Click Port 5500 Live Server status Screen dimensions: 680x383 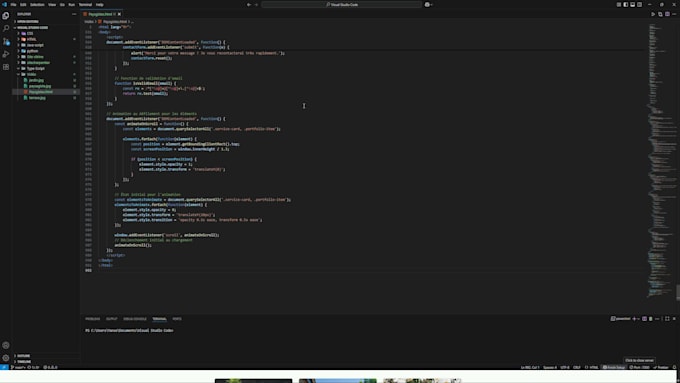640,367
